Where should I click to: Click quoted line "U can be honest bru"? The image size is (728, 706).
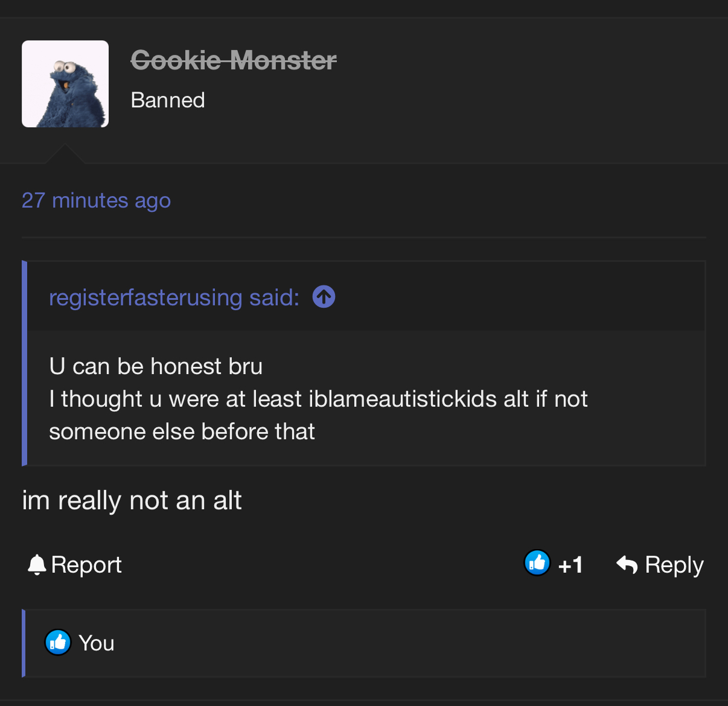click(156, 366)
